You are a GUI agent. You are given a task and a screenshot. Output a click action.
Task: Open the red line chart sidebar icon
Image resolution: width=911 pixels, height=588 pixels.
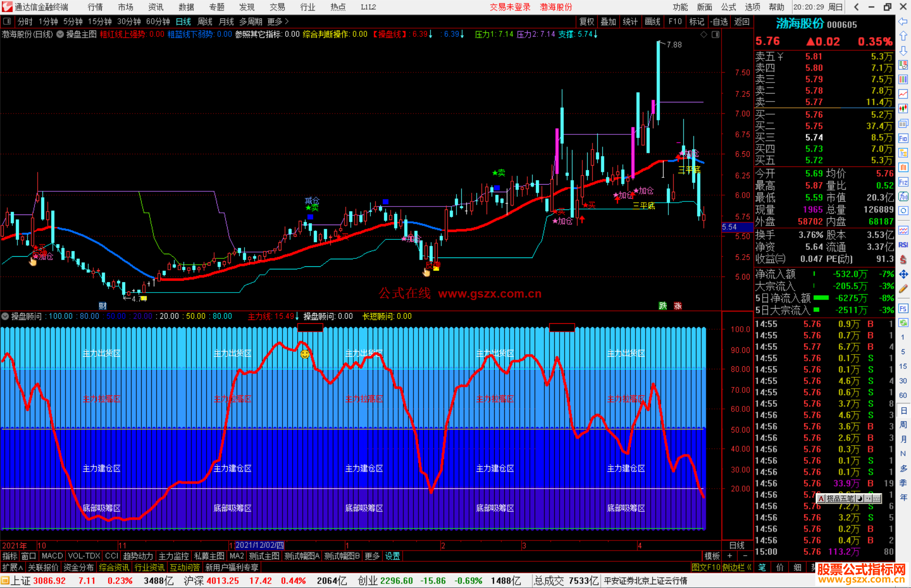click(903, 94)
